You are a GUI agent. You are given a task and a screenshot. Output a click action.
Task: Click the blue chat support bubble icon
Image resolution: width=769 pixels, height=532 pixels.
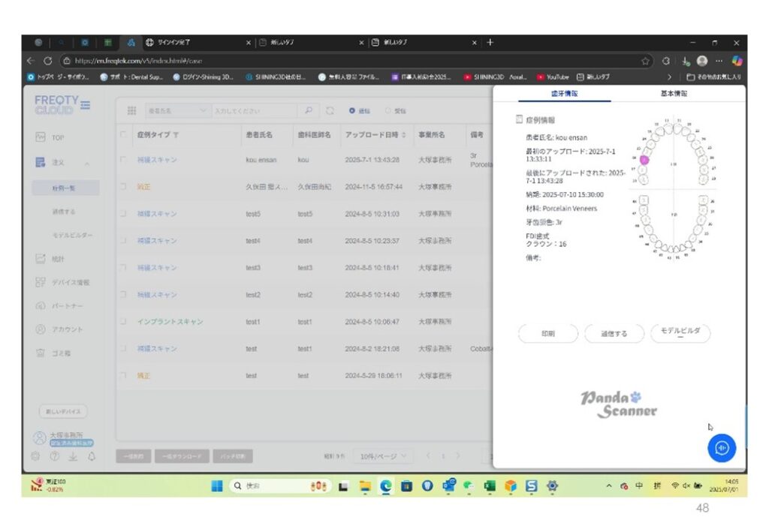point(721,447)
